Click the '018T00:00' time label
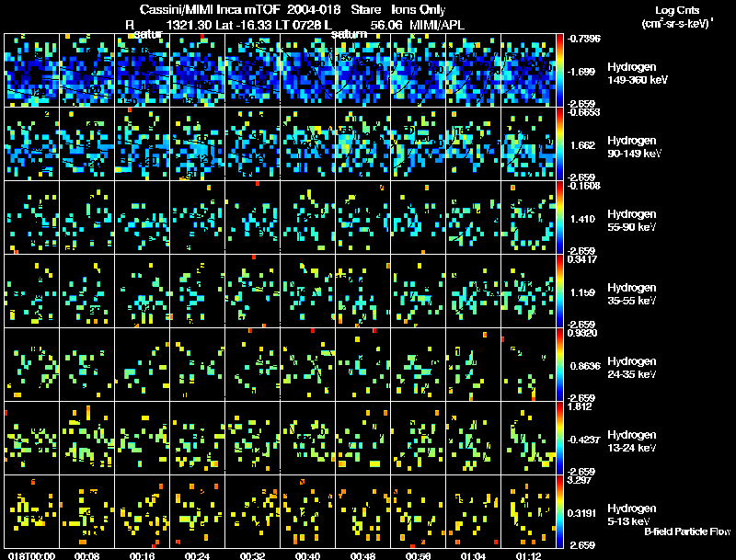Image resolution: width=736 pixels, height=560 pixels. (x=31, y=555)
